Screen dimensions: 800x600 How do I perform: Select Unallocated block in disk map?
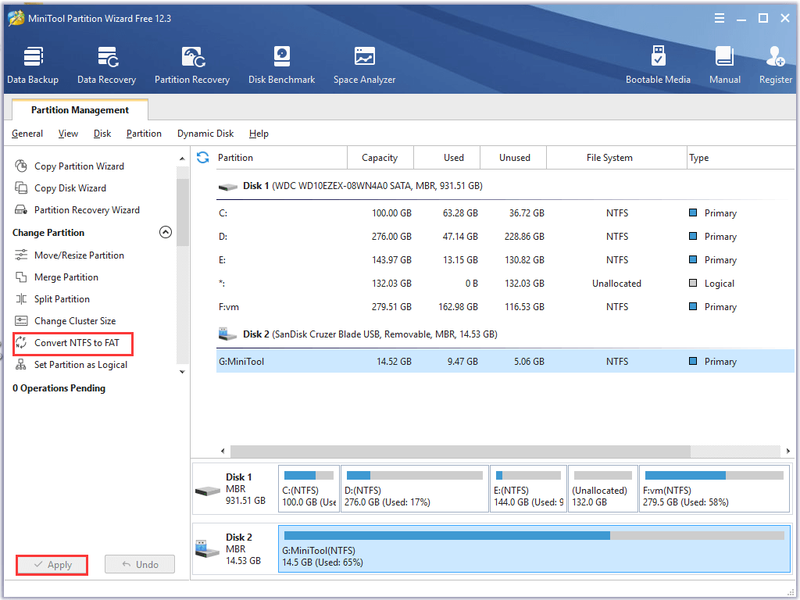603,489
